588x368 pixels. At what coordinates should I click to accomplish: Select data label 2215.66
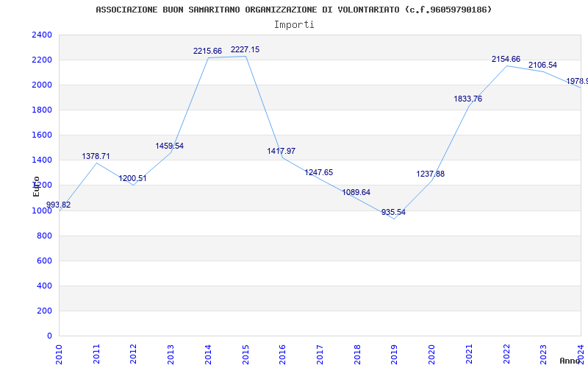(208, 51)
